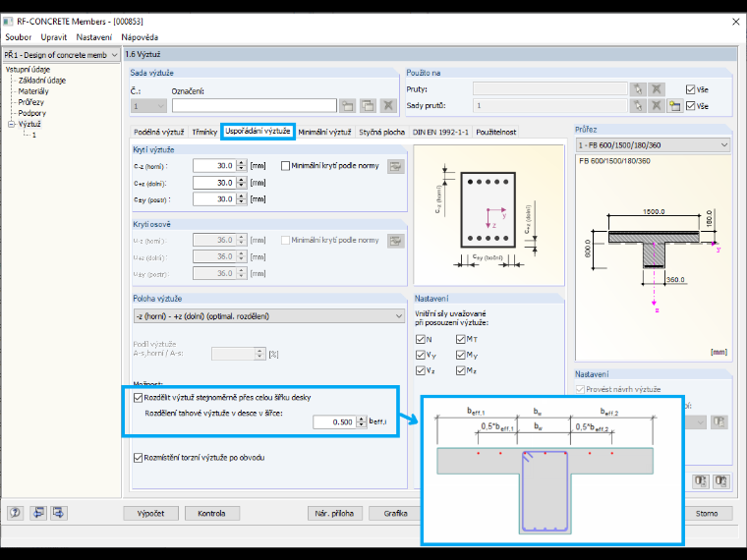
Task: Click the 0.500 beff width field
Action: pos(335,421)
